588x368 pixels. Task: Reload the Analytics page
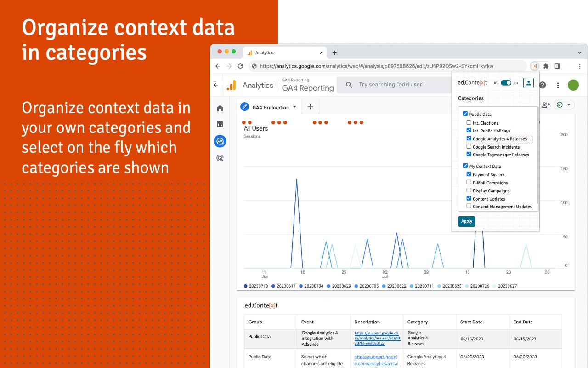(x=240, y=66)
